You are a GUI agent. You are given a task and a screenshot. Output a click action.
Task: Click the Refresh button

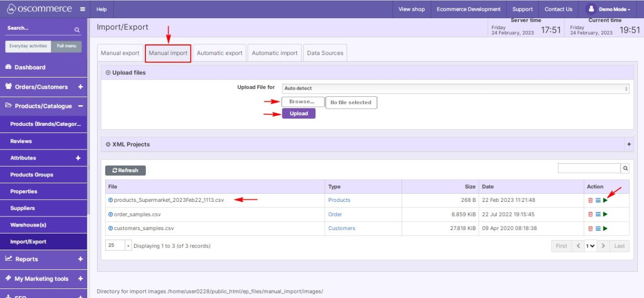[125, 171]
